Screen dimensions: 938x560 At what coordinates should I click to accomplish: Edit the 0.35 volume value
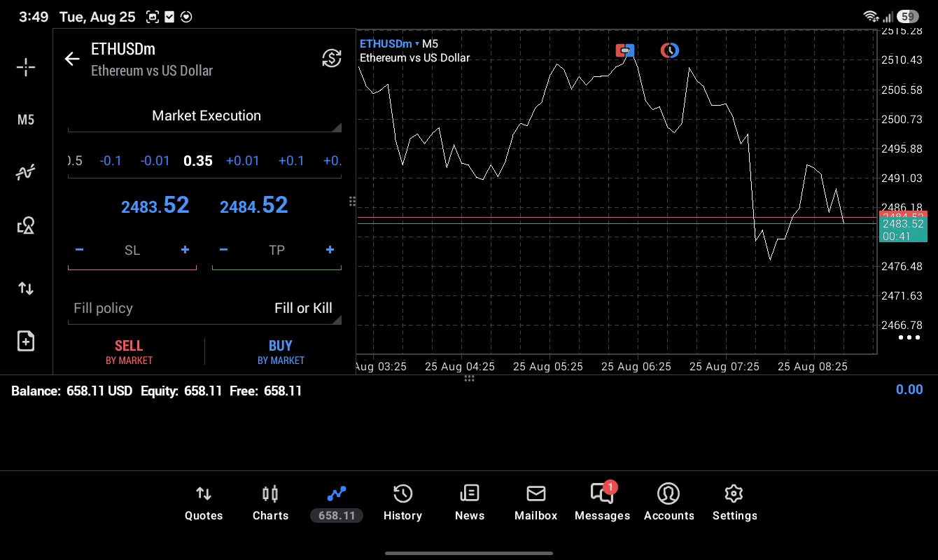(x=198, y=161)
